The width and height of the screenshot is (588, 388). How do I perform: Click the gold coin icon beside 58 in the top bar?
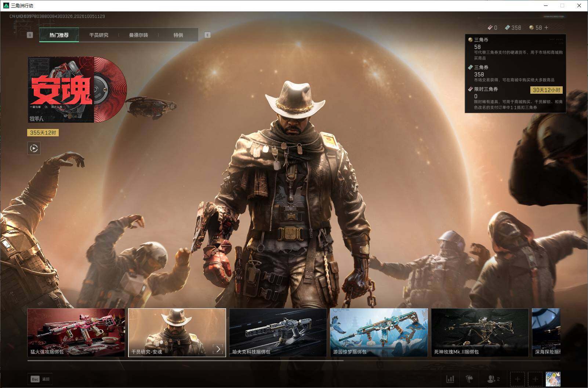(531, 28)
